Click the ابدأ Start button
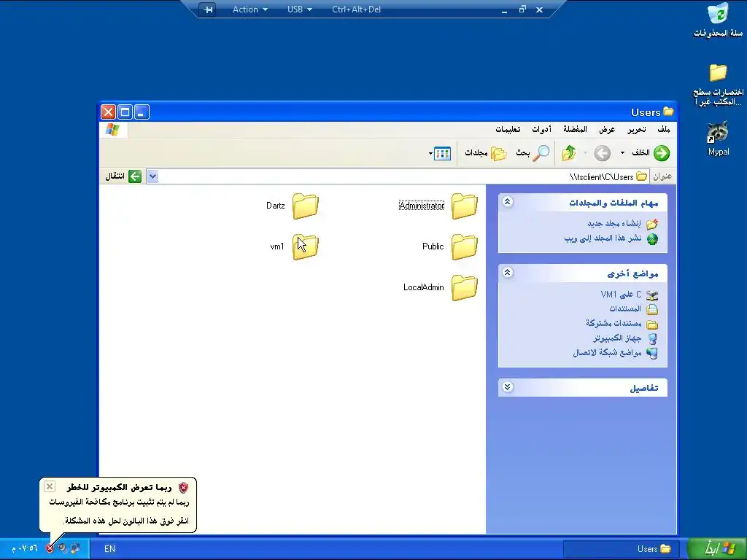 (x=718, y=548)
